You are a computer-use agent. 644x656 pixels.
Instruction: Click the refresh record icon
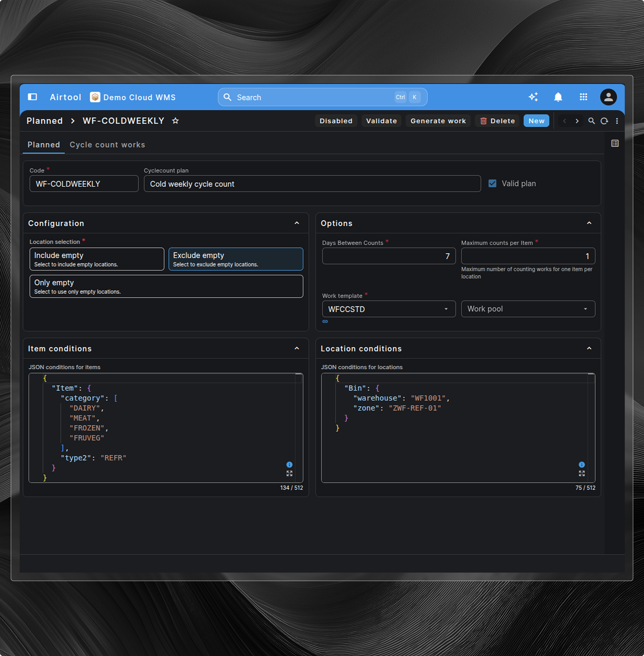(x=604, y=121)
